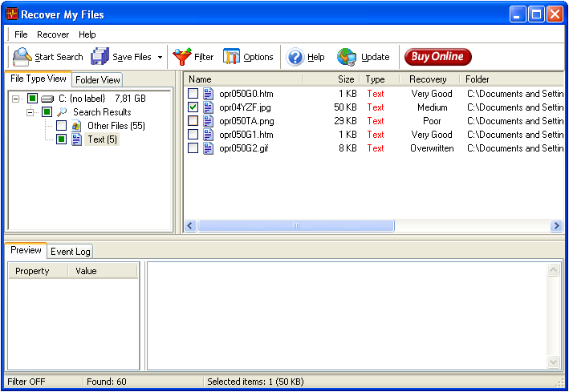
Task: Check the Other Files (55) checkbox
Action: (61, 126)
